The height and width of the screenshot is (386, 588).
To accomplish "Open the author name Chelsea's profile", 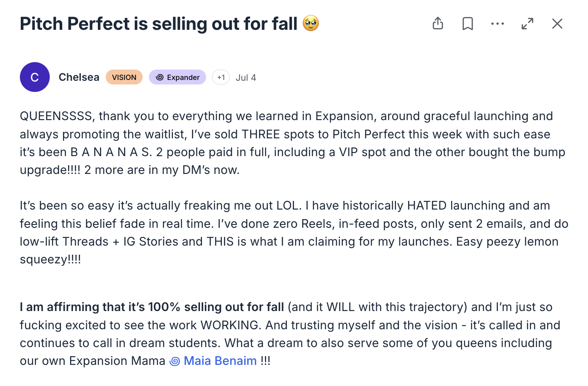I will (79, 77).
